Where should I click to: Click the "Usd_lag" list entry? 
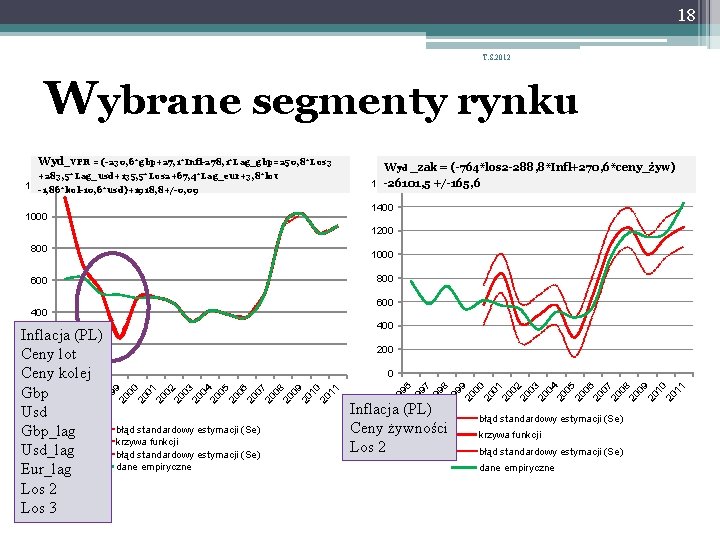[x=48, y=450]
